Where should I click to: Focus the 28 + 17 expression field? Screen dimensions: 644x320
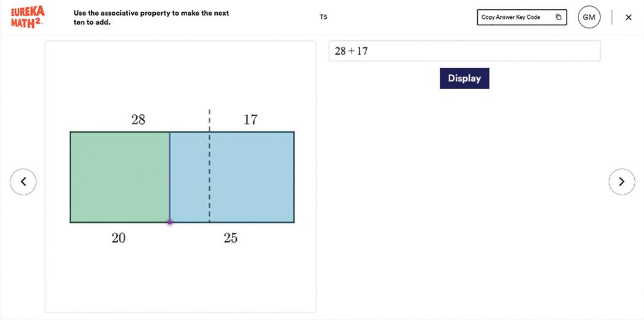464,51
